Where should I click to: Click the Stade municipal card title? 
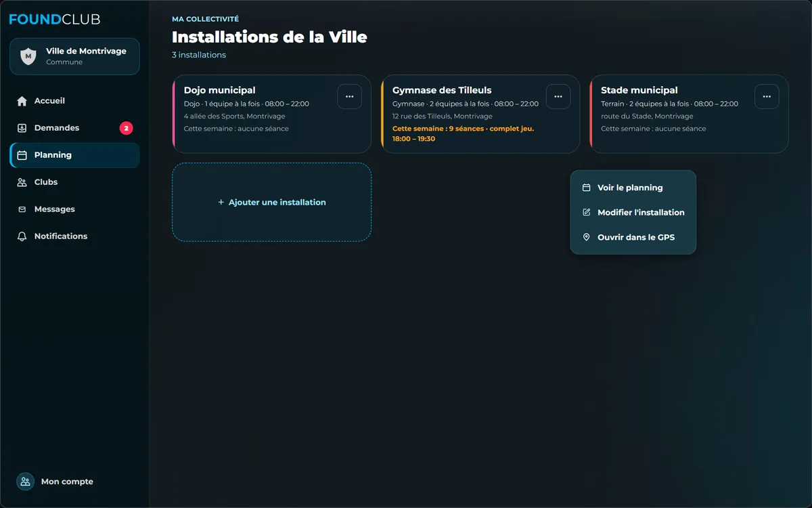(639, 90)
